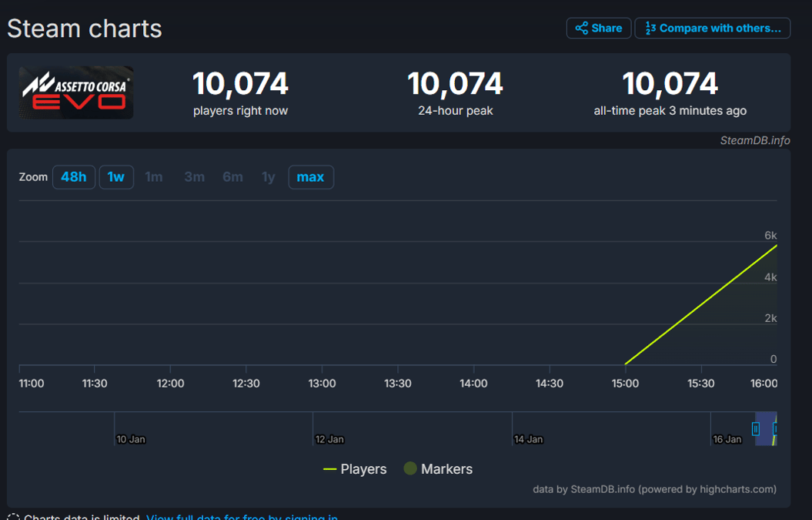Click the 24-hour peak value
The width and height of the screenshot is (812, 520).
point(455,83)
